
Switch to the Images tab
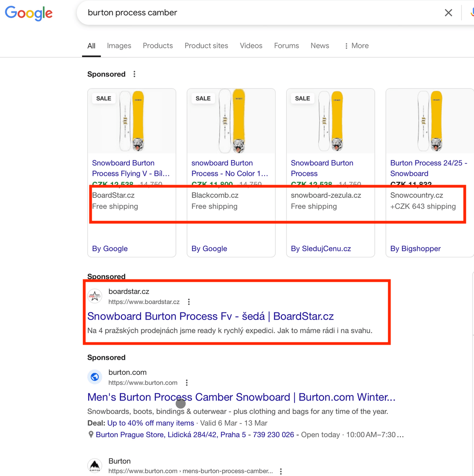coord(119,45)
